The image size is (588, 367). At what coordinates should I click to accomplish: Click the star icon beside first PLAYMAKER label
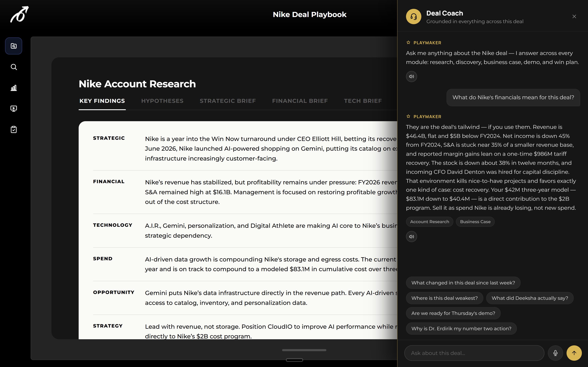[408, 43]
